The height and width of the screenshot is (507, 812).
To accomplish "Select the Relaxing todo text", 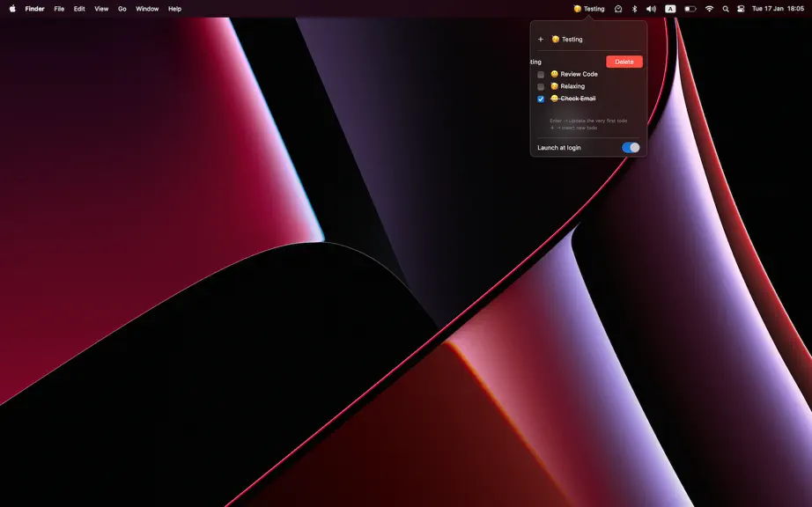I will tap(572, 86).
